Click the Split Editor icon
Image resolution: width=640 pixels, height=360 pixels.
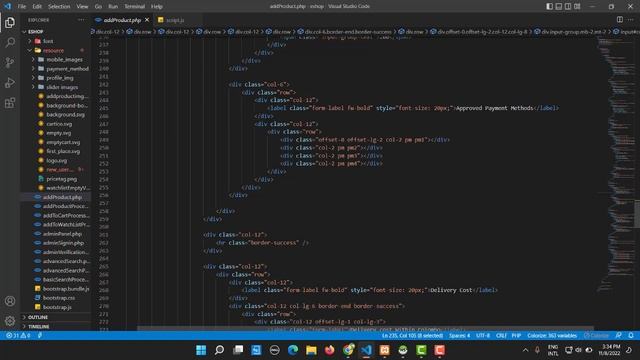click(620, 20)
